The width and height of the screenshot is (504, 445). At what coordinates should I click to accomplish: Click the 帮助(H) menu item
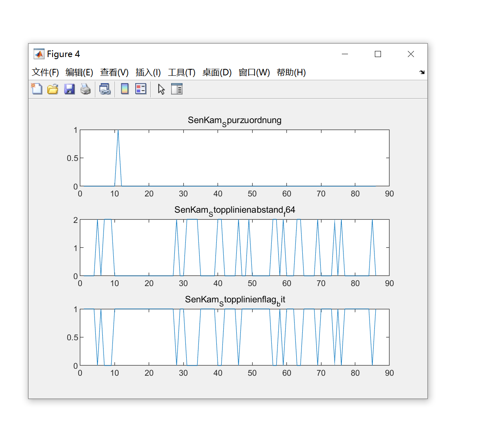[291, 73]
